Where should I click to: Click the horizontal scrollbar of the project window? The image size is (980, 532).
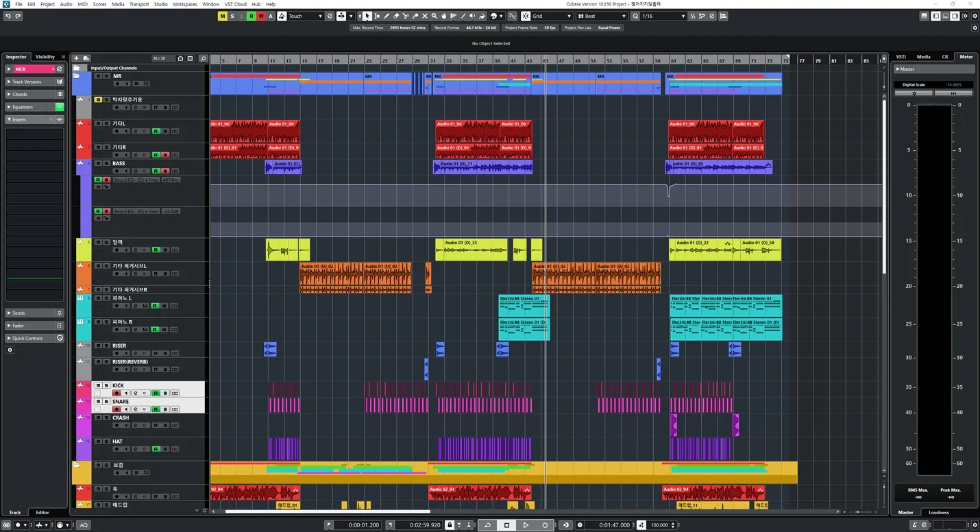click(x=328, y=511)
